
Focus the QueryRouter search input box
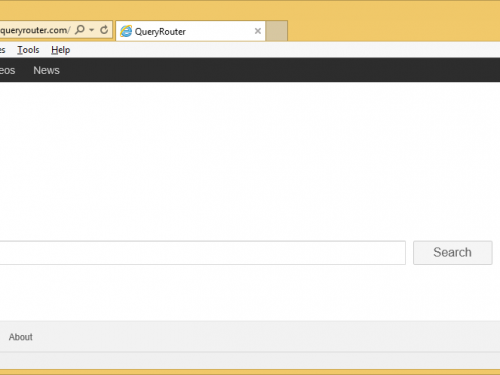pos(203,253)
